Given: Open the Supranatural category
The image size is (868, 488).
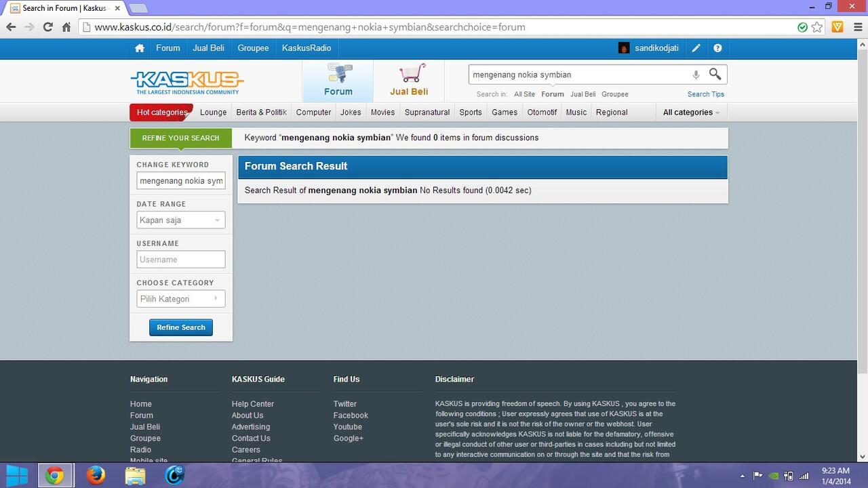Looking at the screenshot, I should click(427, 113).
